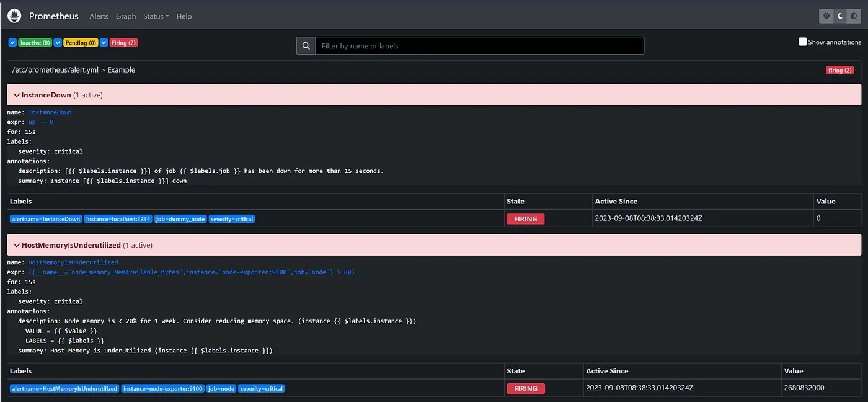
Task: Click Active Since timestamp in HostMemoryIsUnderutilized row
Action: (639, 388)
